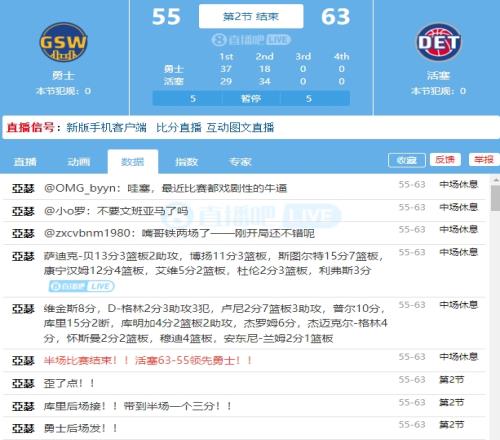The height and width of the screenshot is (440, 500).
Task: Click the @小o罗 comment row
Action: click(x=244, y=211)
